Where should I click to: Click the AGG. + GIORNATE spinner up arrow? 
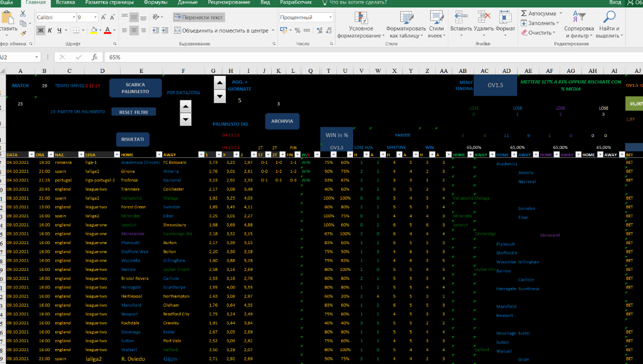coord(220,82)
